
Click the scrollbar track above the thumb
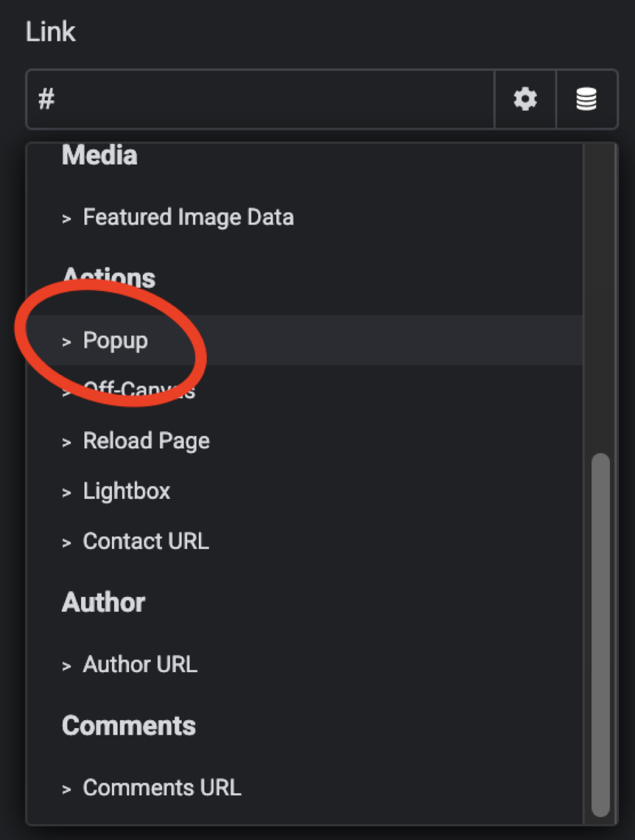pyautogui.click(x=600, y=296)
